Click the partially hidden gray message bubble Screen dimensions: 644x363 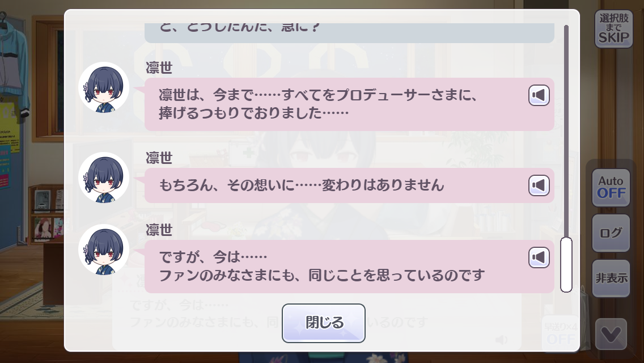350,33
